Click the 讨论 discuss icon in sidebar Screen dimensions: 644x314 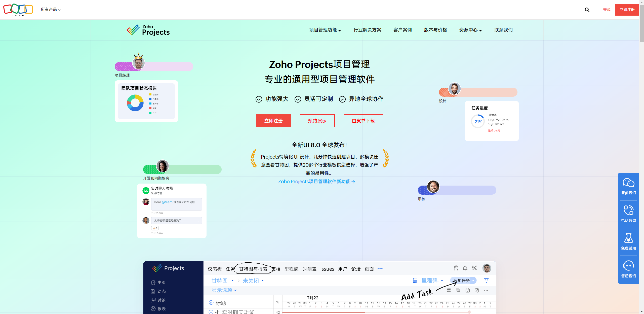tap(153, 300)
